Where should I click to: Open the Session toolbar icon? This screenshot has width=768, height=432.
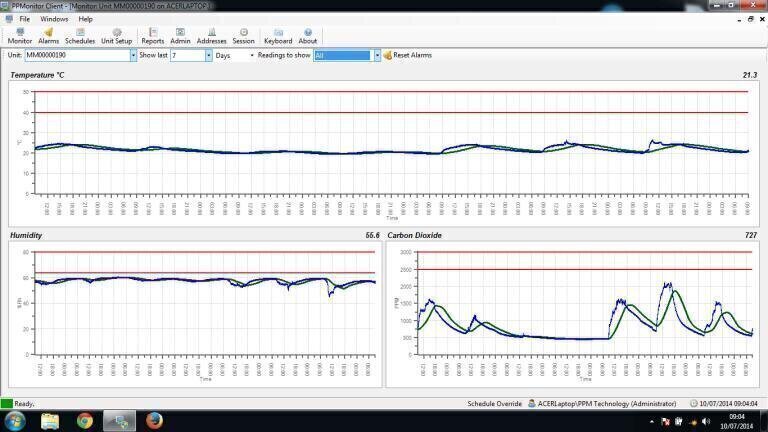(x=243, y=36)
